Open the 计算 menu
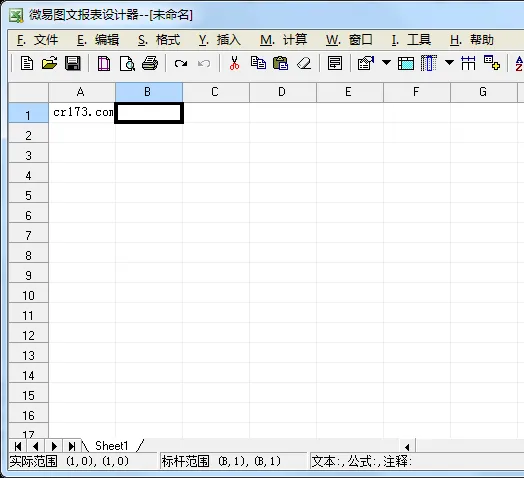The height and width of the screenshot is (478, 524). point(284,40)
